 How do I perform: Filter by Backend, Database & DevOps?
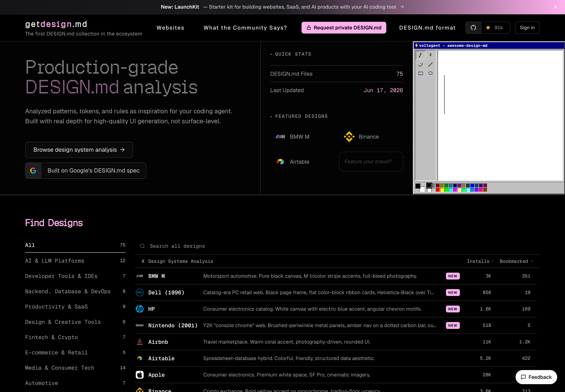[x=75, y=291]
